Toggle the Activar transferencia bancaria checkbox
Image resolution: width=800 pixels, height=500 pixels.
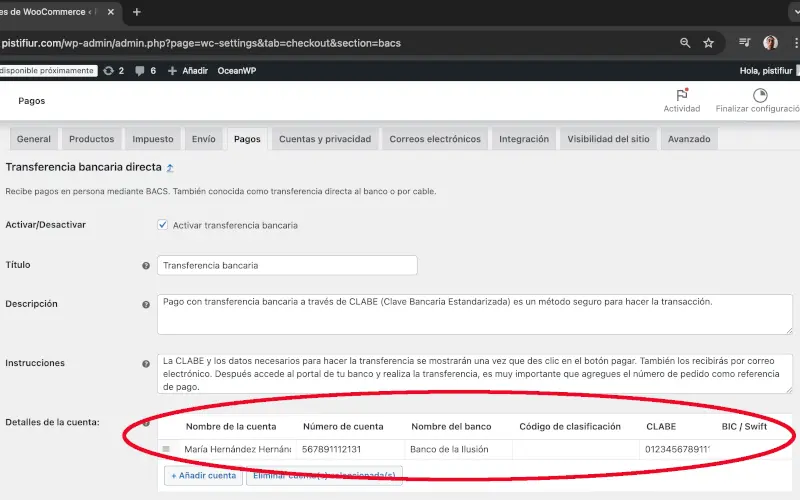[x=163, y=225]
